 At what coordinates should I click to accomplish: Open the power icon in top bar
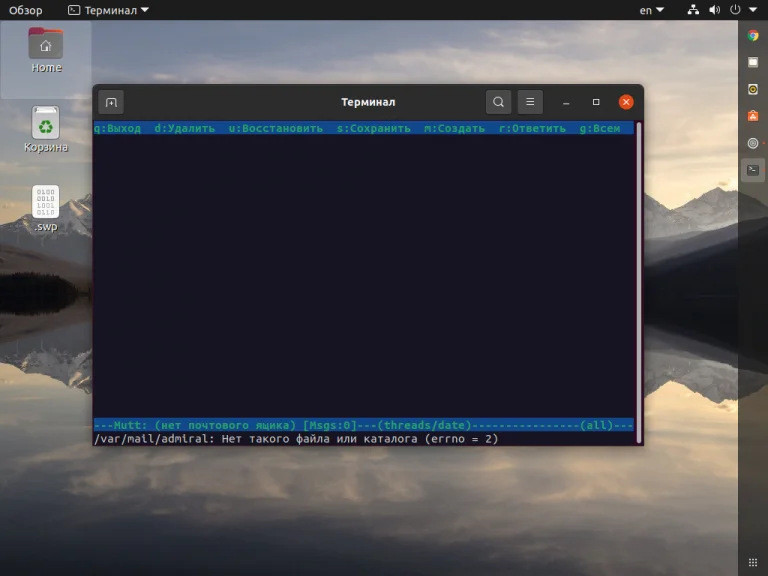tap(735, 10)
